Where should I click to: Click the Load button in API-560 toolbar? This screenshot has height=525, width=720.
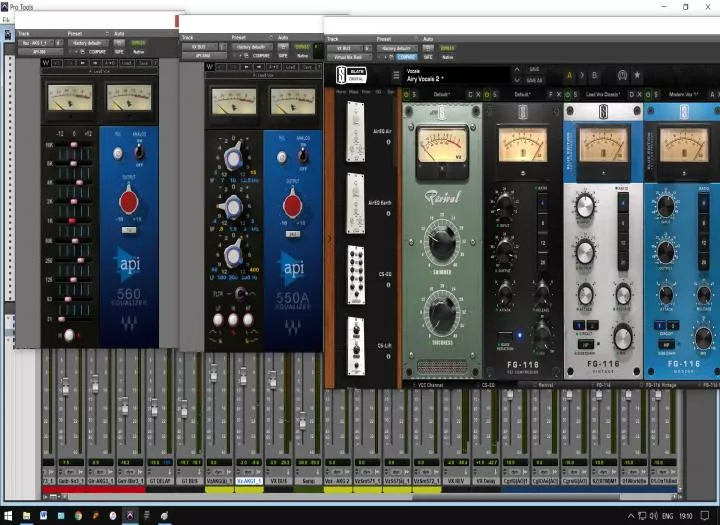pos(126,63)
